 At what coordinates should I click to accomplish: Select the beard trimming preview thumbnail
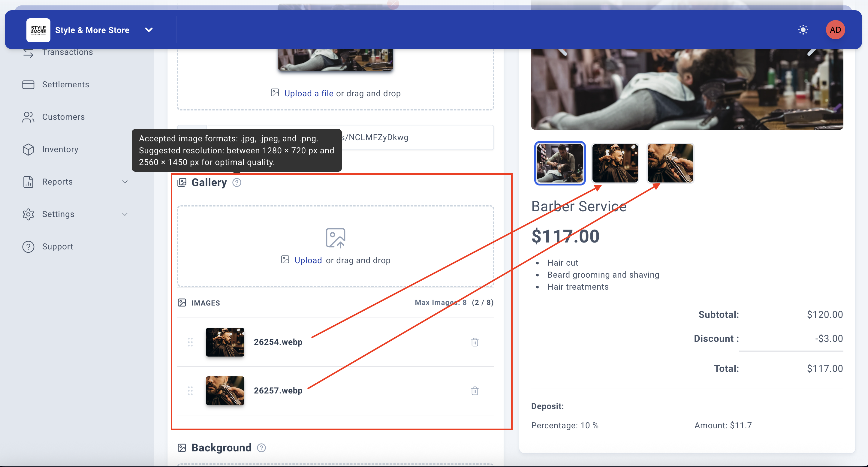(670, 163)
